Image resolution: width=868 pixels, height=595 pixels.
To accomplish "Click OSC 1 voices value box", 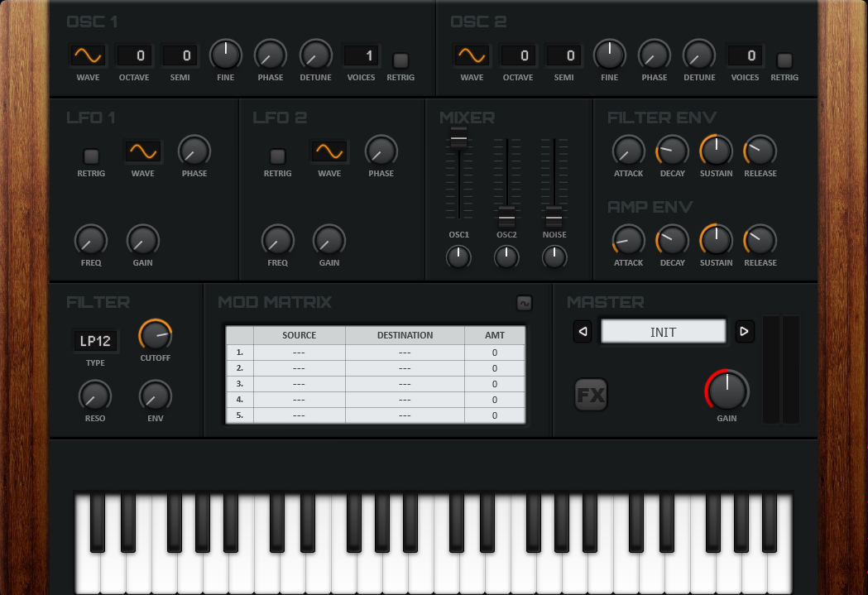I will click(361, 55).
